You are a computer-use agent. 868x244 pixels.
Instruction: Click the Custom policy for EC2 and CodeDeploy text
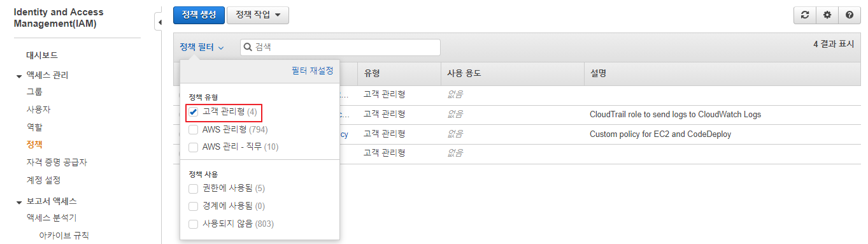click(660, 134)
